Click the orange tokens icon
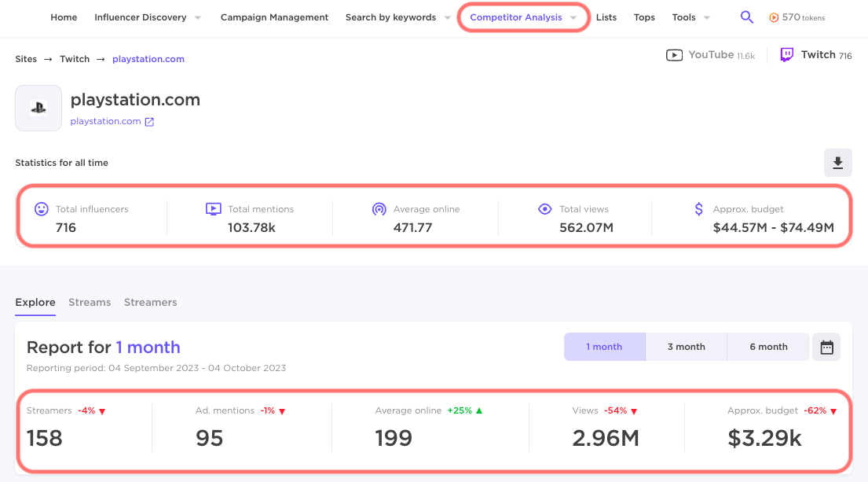The height and width of the screenshot is (482, 868). [774, 17]
